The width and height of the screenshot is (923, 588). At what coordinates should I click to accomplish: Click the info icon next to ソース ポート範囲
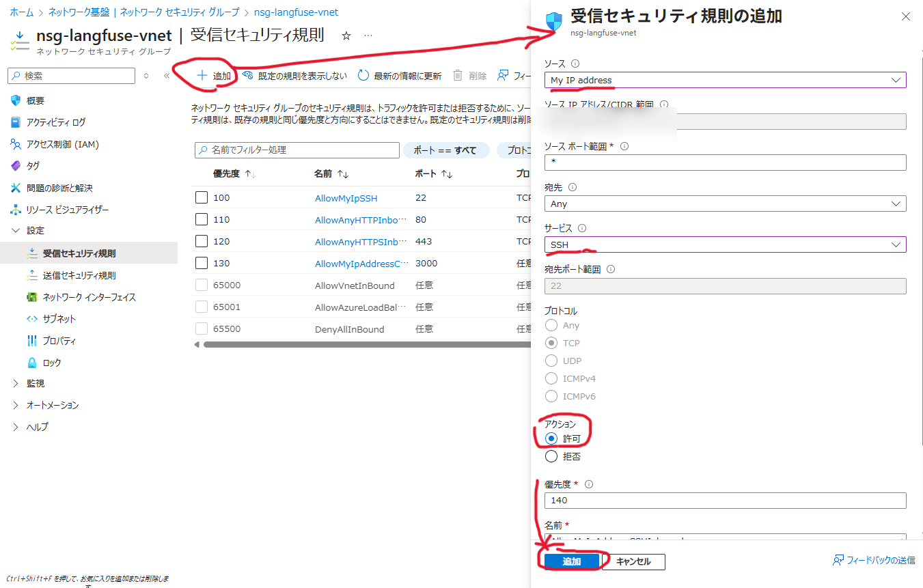[x=624, y=146]
